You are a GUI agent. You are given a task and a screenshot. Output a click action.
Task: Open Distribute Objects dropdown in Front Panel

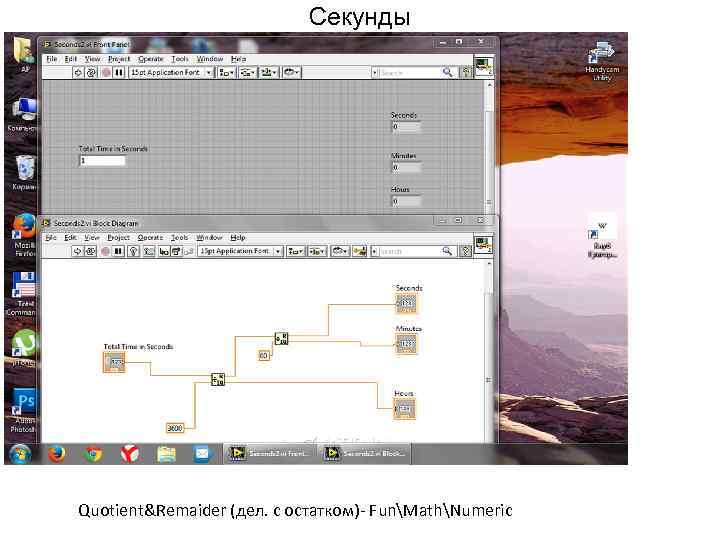click(247, 73)
